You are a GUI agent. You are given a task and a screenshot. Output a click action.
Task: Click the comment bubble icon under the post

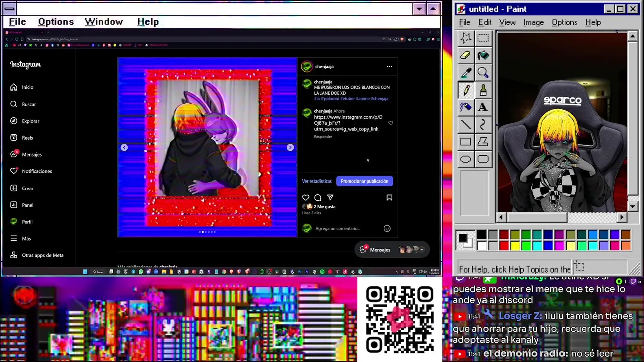(x=318, y=198)
